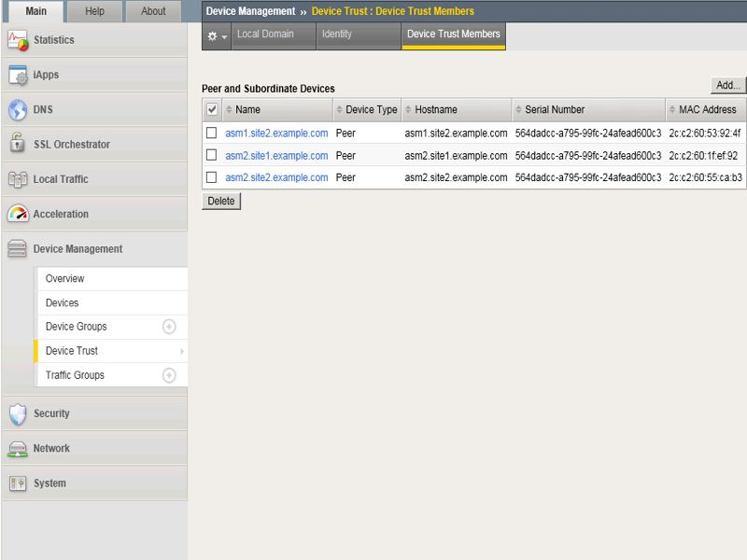Open the asm2.site1.example.com device link
The height and width of the screenshot is (560, 747).
click(x=276, y=156)
